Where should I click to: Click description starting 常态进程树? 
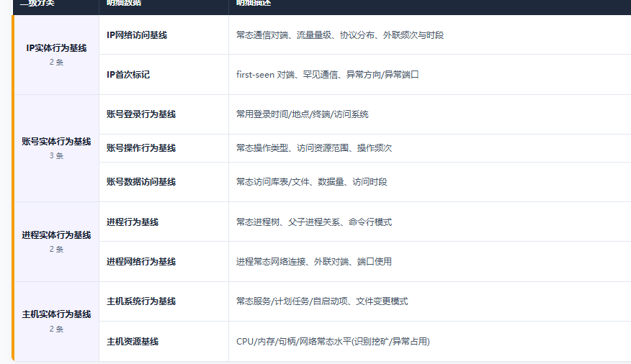tap(314, 222)
